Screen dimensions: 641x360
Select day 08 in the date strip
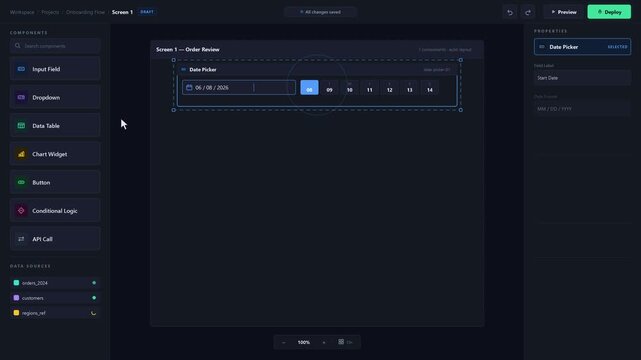point(309,87)
